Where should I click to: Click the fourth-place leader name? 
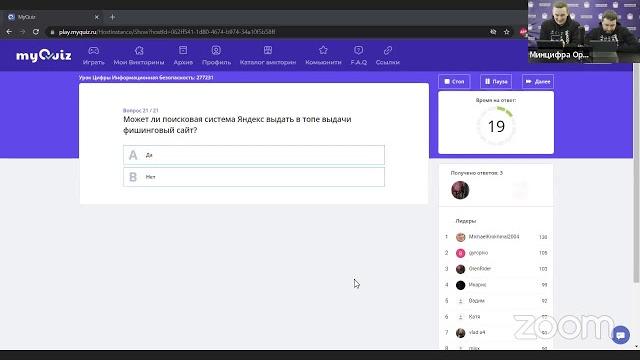tap(478, 284)
